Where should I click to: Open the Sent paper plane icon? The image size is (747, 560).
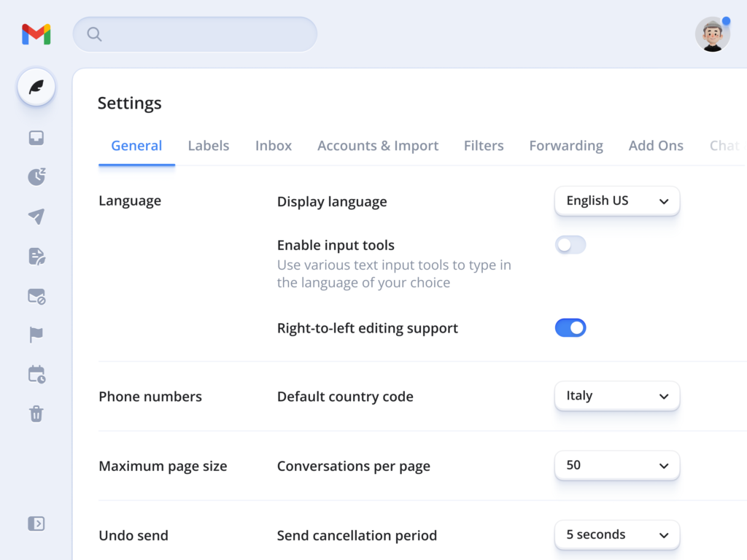pos(36,216)
